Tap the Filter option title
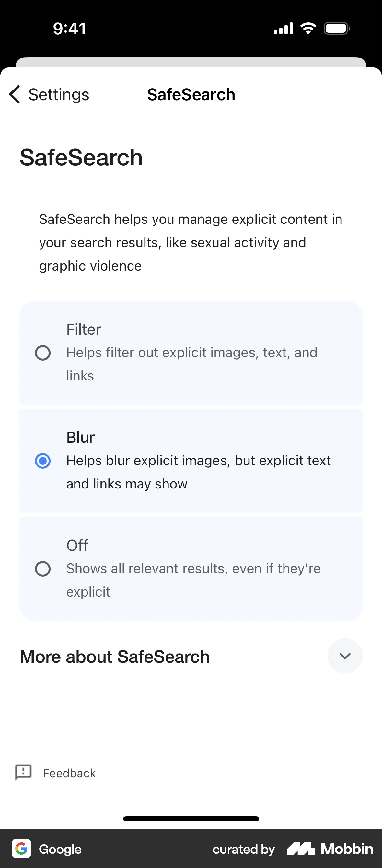 [x=84, y=329]
